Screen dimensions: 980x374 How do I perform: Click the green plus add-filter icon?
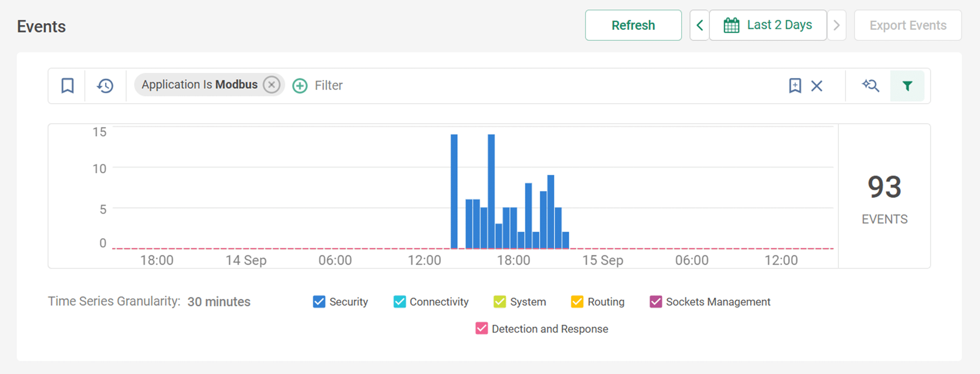[300, 86]
